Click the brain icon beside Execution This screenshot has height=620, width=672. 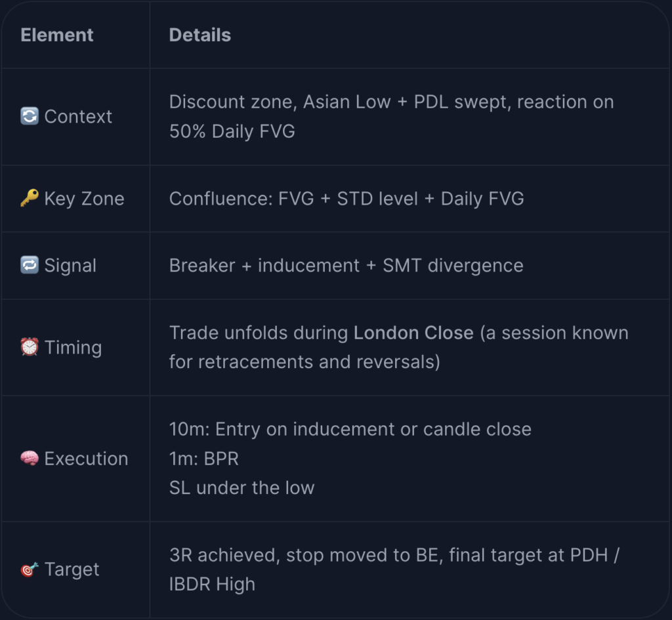[30, 459]
